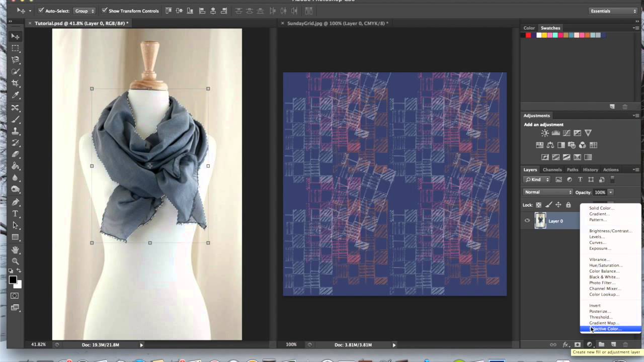The width and height of the screenshot is (644, 362).
Task: Click lock transparent pixels icon
Action: (x=538, y=205)
